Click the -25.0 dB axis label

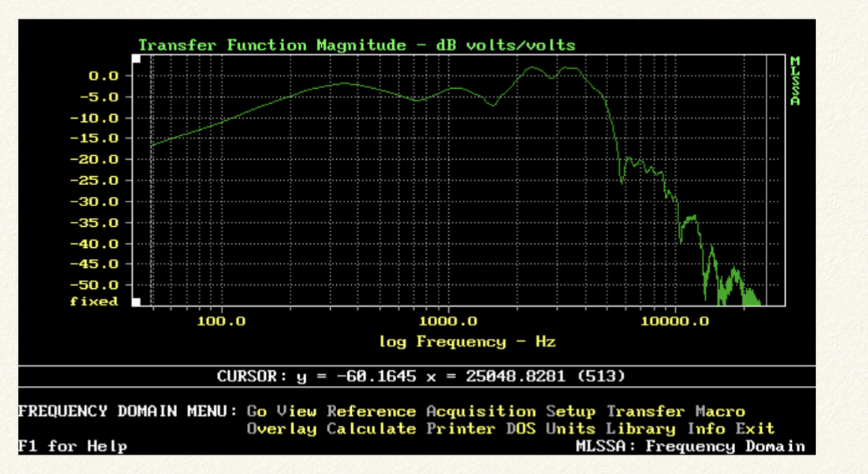[94, 181]
